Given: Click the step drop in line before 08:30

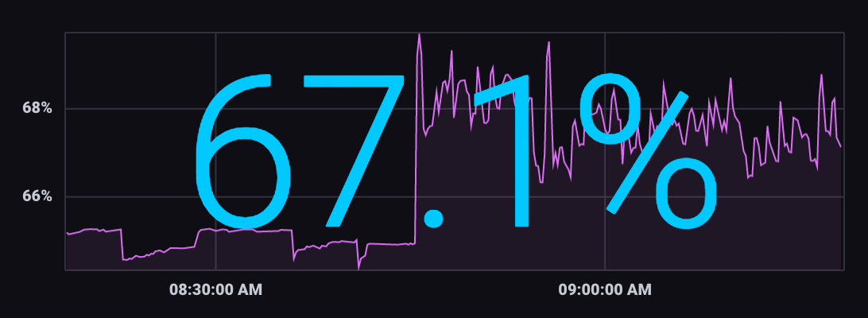Looking at the screenshot, I should tap(122, 245).
